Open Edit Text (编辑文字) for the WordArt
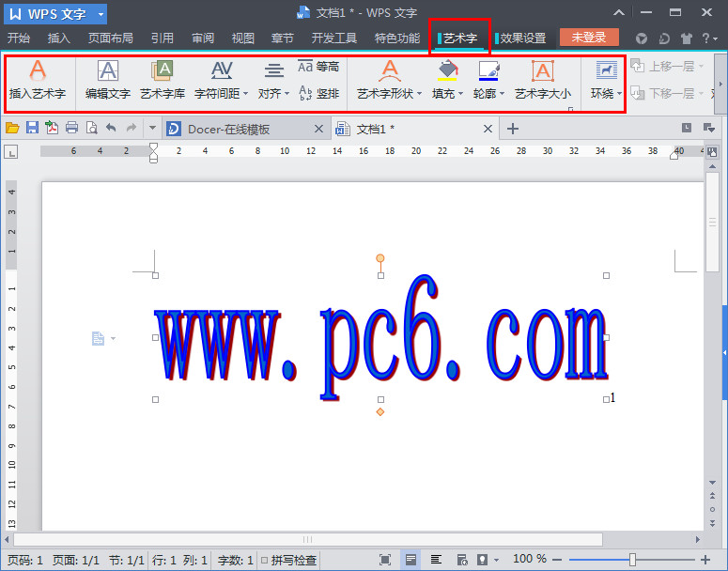The height and width of the screenshot is (571, 728). pos(107,80)
